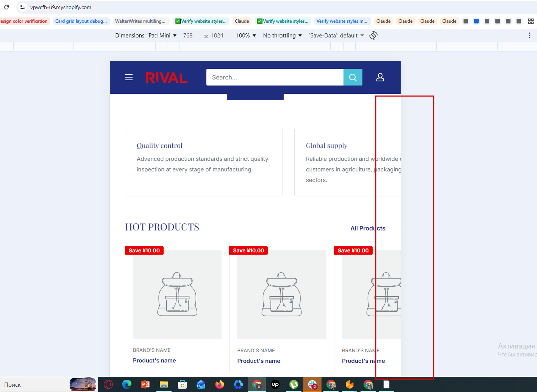537x392 pixels.
Task: Open Opera from the taskbar
Action: pyautogui.click(x=108, y=384)
